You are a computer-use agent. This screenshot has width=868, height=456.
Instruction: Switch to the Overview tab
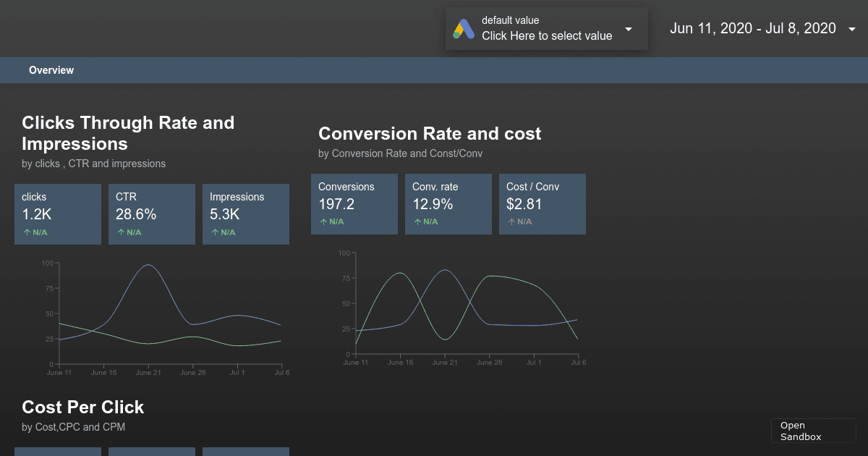pos(51,70)
